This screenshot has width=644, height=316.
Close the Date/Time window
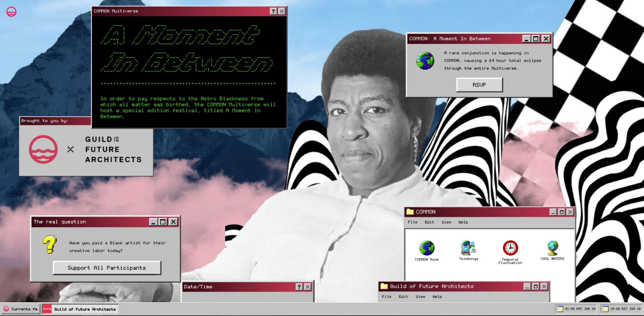(x=307, y=287)
